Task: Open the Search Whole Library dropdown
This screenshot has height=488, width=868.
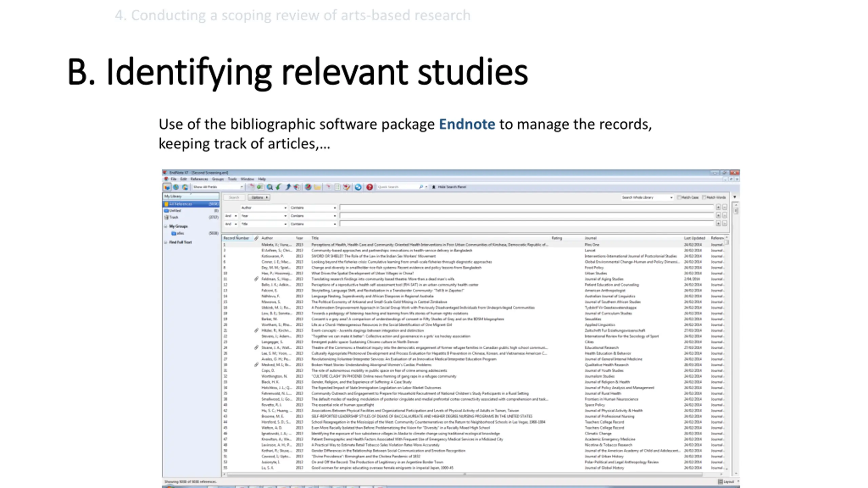Action: coord(647,197)
